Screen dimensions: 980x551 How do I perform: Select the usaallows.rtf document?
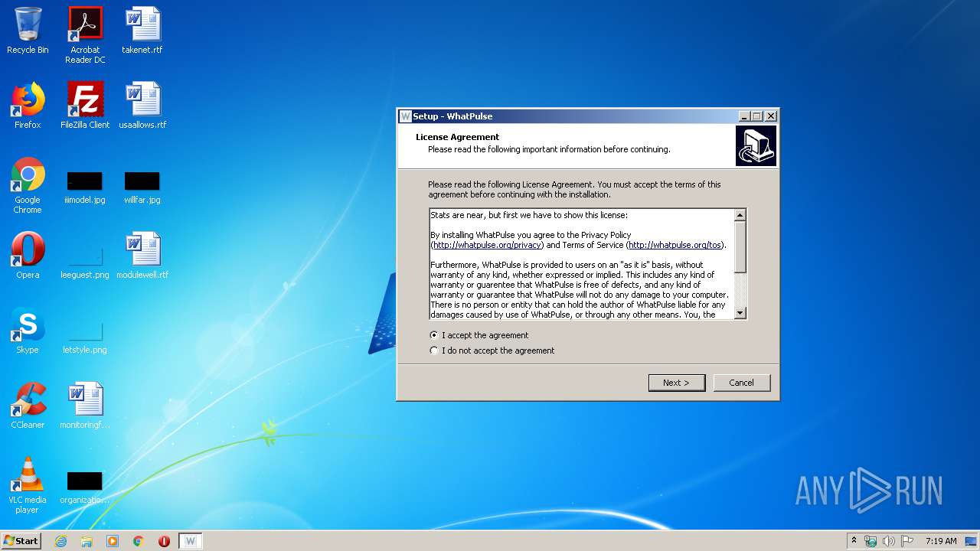(142, 106)
